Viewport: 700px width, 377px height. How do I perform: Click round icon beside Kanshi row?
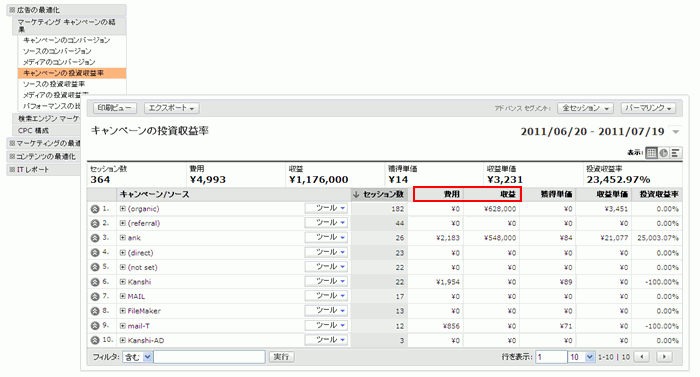pos(95,282)
